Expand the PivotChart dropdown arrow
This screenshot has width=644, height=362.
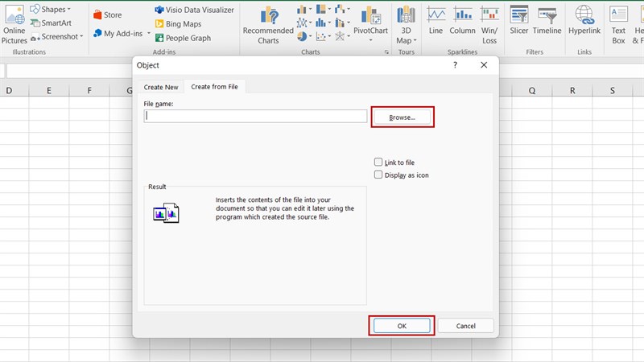tap(370, 40)
